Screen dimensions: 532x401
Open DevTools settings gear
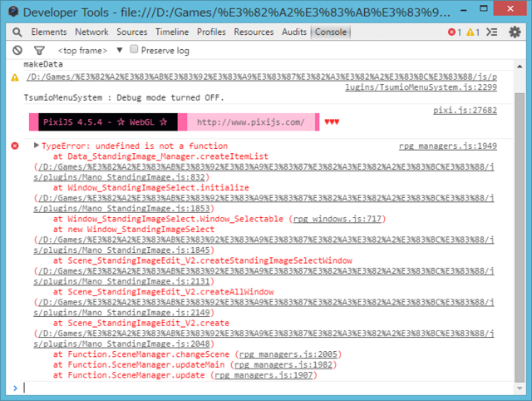click(515, 32)
